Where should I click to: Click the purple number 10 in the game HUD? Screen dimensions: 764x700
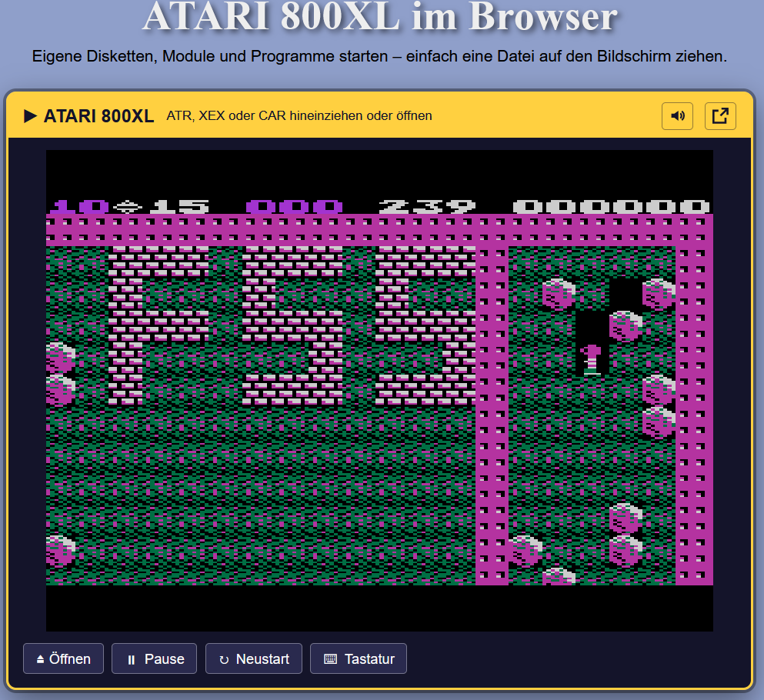(79, 207)
